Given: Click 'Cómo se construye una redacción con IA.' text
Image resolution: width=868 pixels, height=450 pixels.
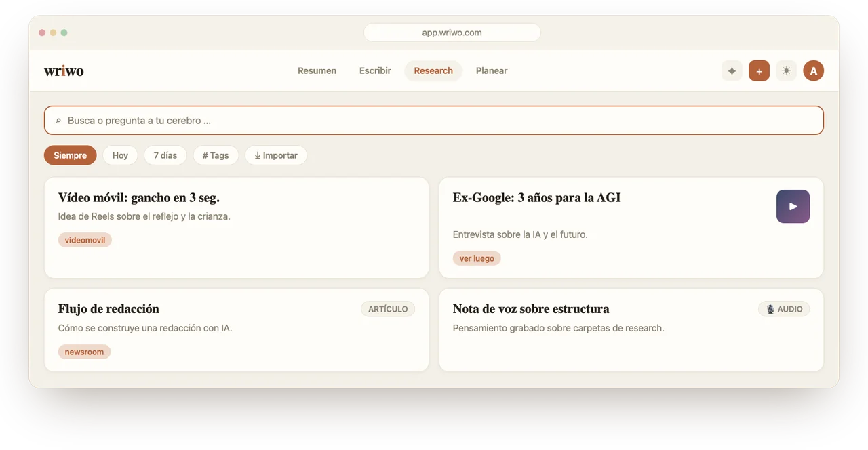Looking at the screenshot, I should (x=145, y=328).
